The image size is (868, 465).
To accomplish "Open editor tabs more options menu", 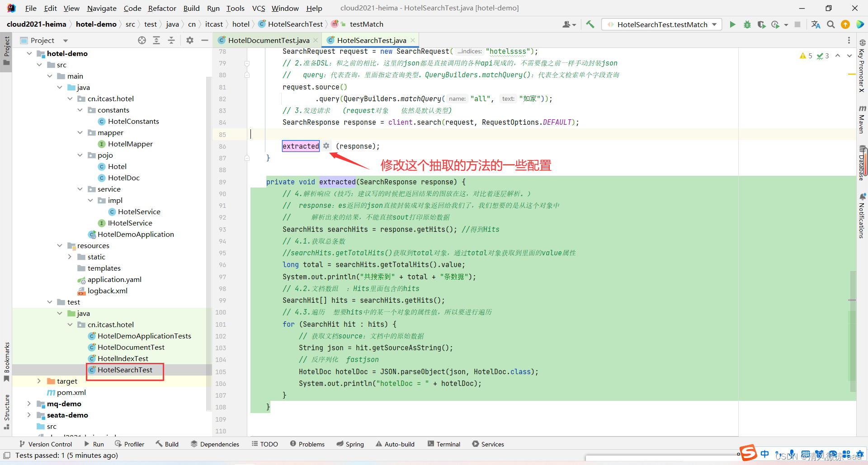I will coord(849,40).
